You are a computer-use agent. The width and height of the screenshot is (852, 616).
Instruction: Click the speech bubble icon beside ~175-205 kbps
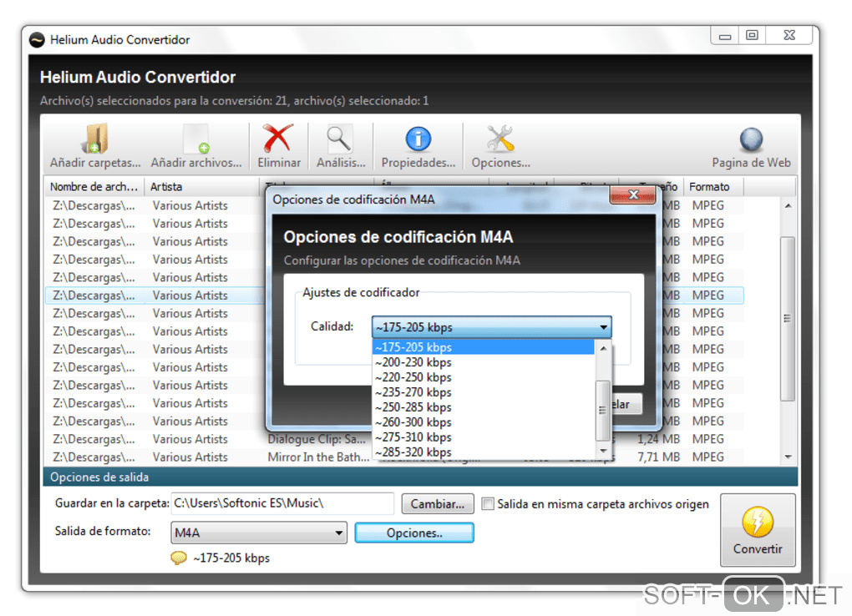click(x=178, y=558)
